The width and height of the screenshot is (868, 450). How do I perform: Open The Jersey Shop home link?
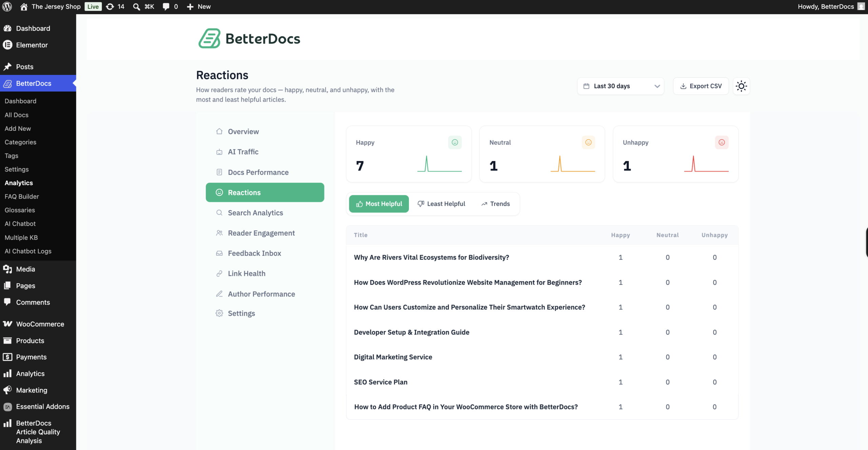coord(51,6)
